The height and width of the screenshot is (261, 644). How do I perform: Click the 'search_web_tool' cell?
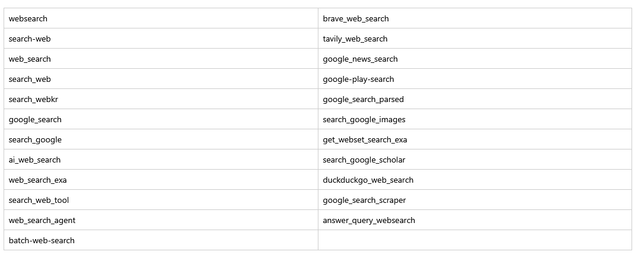39,200
